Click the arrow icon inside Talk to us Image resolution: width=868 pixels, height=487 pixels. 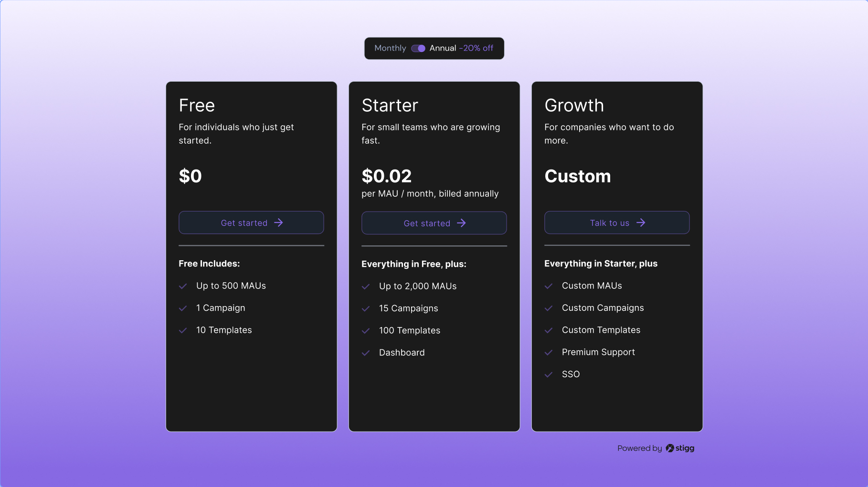[x=642, y=222]
